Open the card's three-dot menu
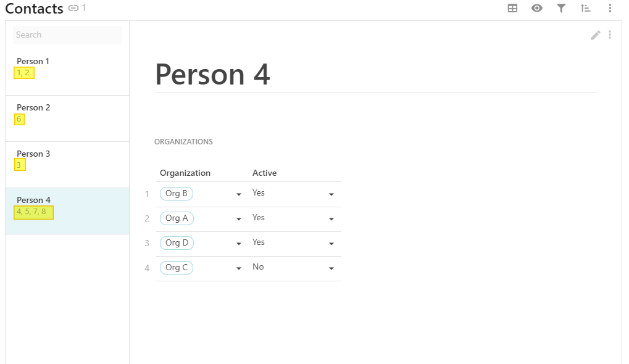Screen dimensions: 629x364 tap(610, 35)
